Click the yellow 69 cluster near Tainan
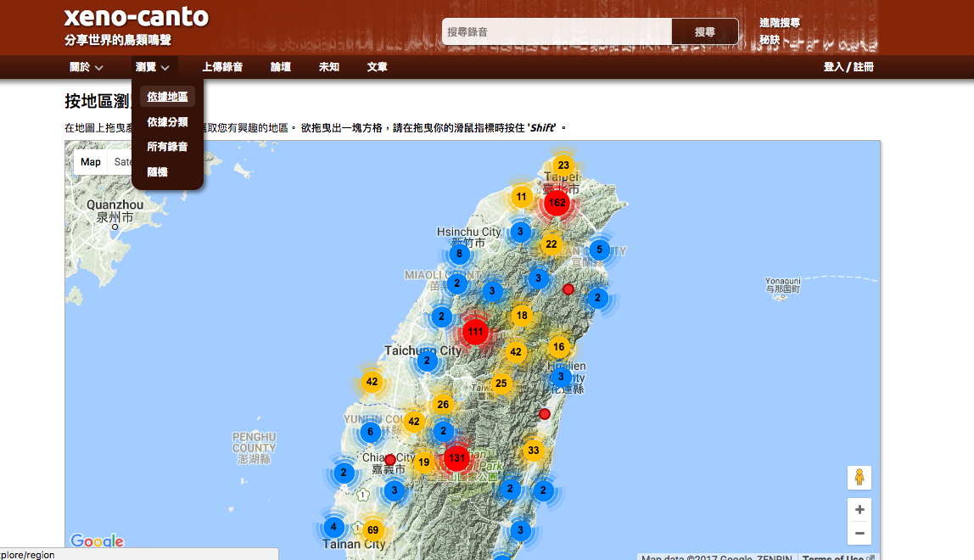 pyautogui.click(x=372, y=530)
